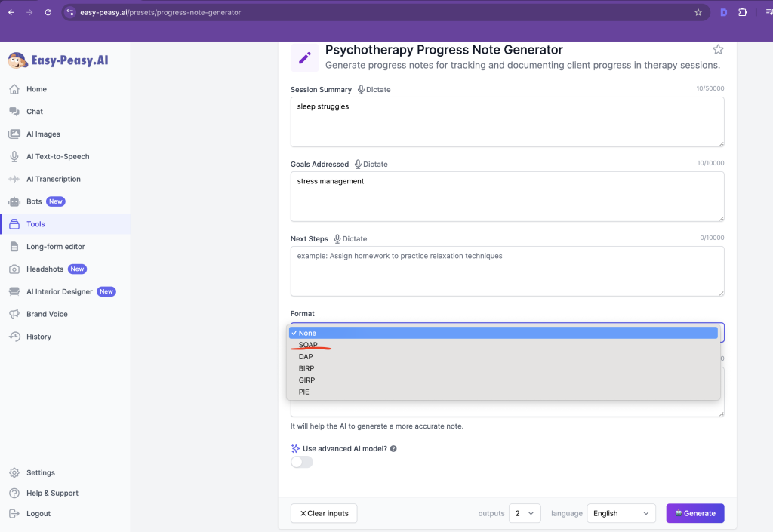Open the outputs count dropdown
Screen dimensions: 773x532
tap(525, 513)
